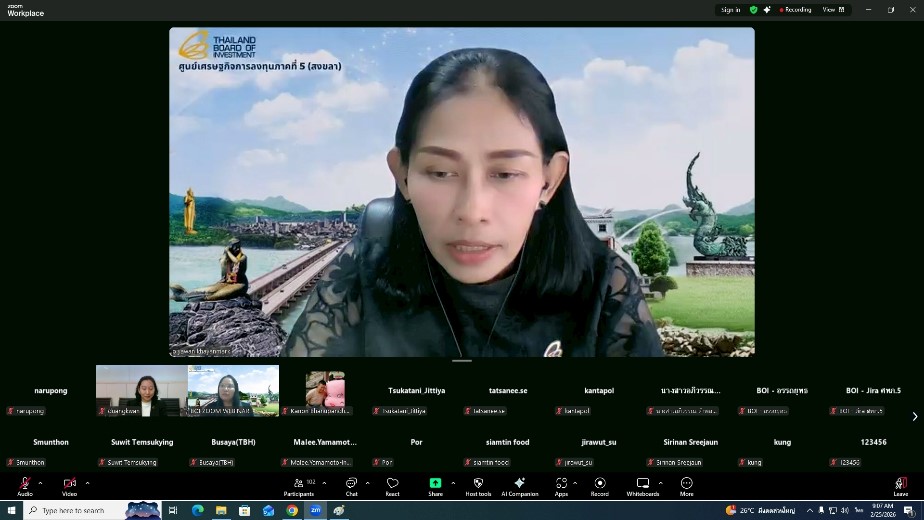Launch AI Companion from toolbar
Screen dimensions: 924x520
point(519,485)
